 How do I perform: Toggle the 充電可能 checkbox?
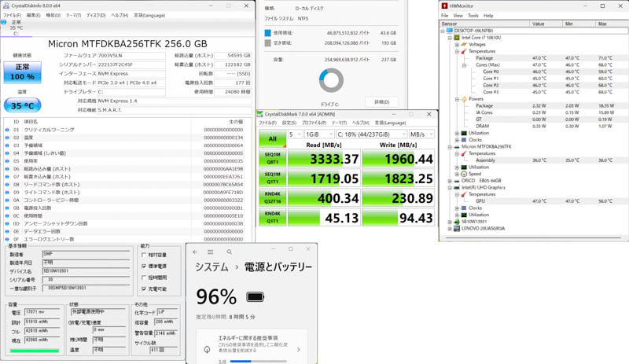click(x=144, y=289)
